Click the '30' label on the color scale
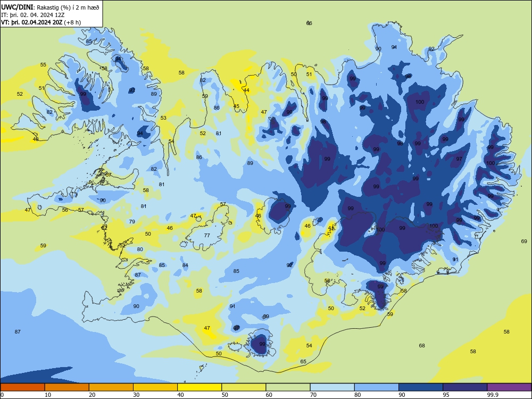This screenshot has height=399, width=532. 136,395
